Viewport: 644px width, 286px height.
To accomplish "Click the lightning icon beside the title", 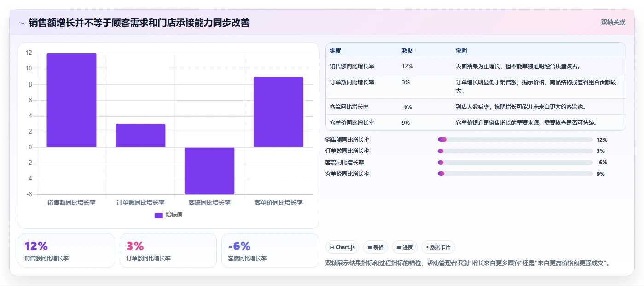I will click(22, 23).
